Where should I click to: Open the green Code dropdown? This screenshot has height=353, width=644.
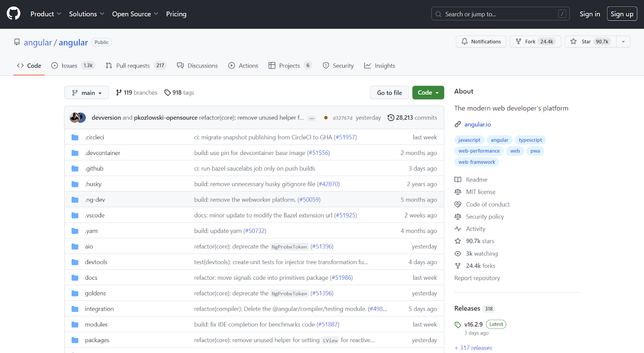coord(428,93)
